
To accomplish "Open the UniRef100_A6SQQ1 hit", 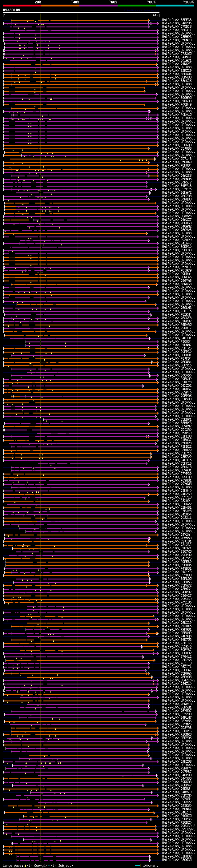I will coord(177,481).
